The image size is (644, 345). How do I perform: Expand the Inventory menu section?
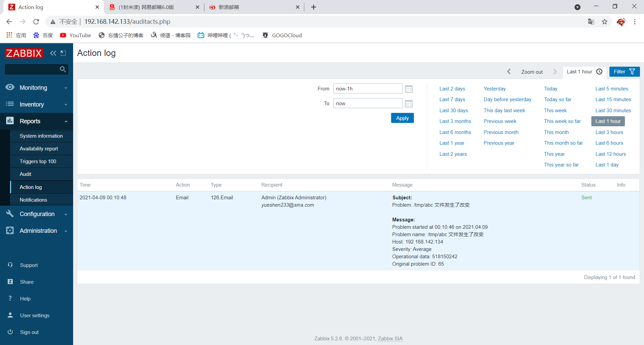(x=37, y=104)
